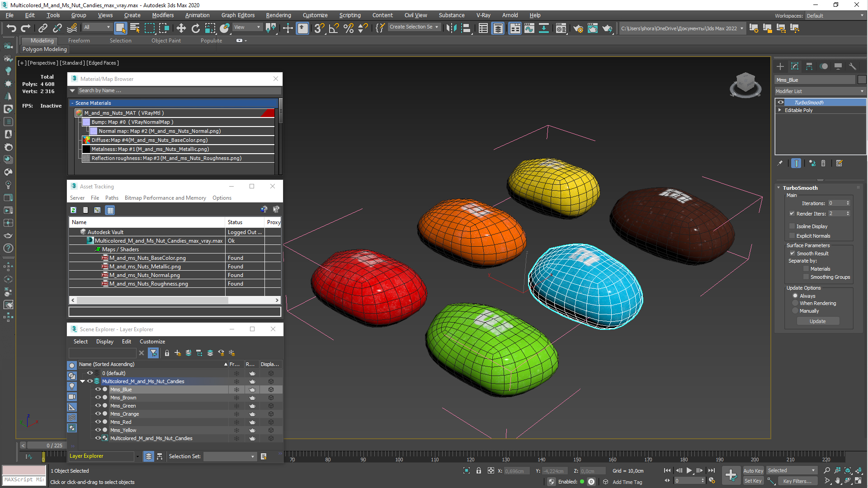Click the Redo arrow icon
The image size is (868, 488).
(26, 28)
